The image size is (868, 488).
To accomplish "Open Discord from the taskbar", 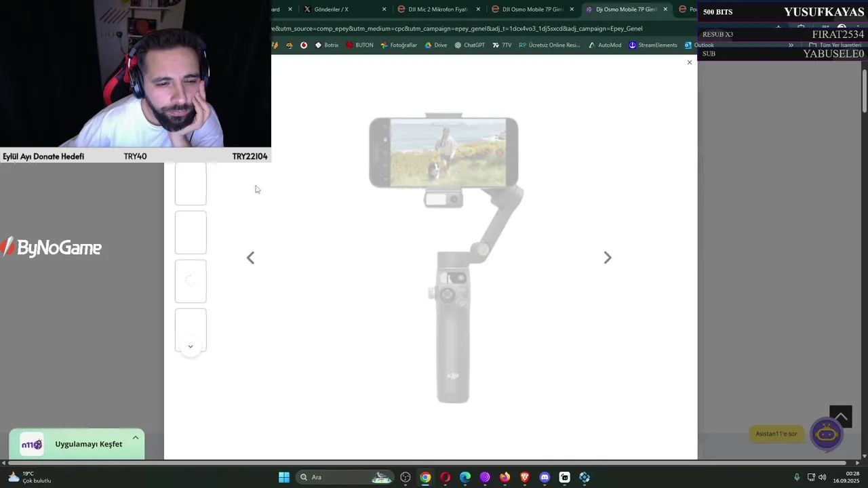I will [x=545, y=477].
